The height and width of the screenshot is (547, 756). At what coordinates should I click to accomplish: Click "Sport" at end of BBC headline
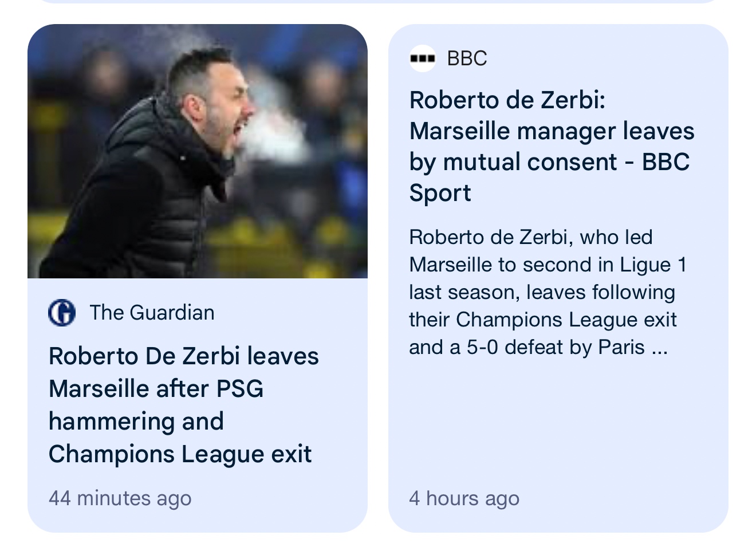tap(440, 193)
